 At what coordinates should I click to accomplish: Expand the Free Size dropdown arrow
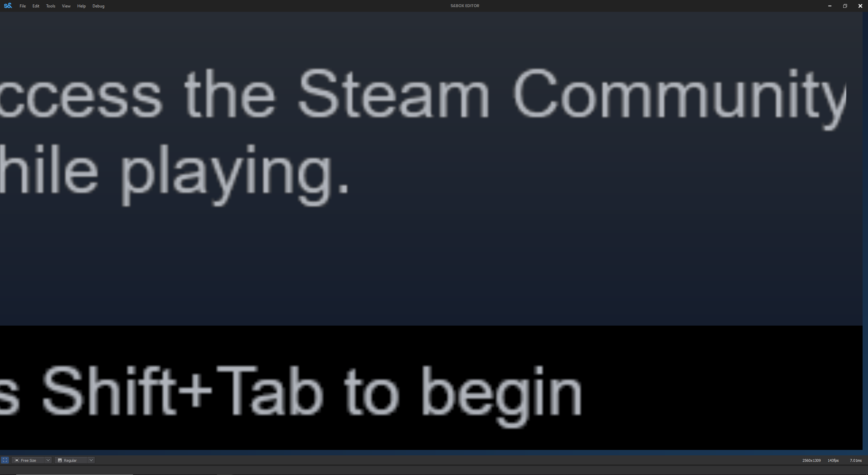(x=48, y=460)
